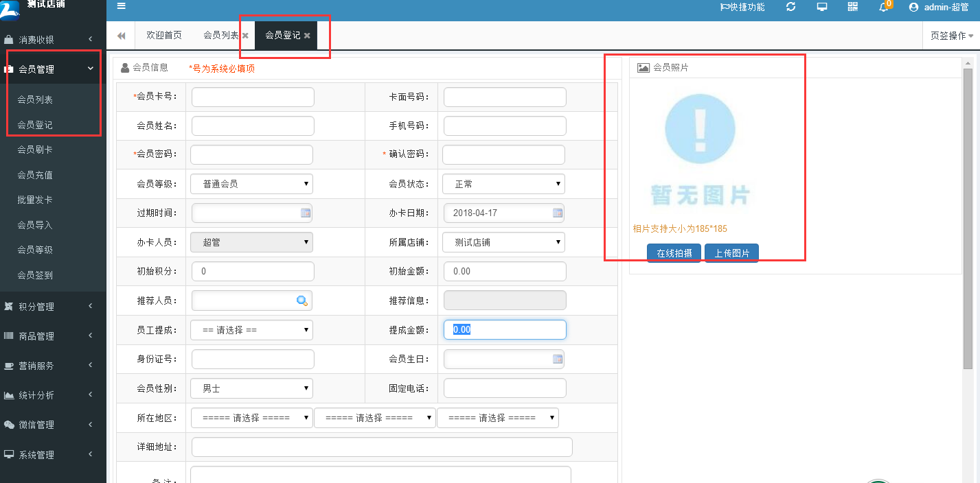Image resolution: width=980 pixels, height=483 pixels.
Task: Expand the 员工提成 selection dropdown
Action: (251, 329)
